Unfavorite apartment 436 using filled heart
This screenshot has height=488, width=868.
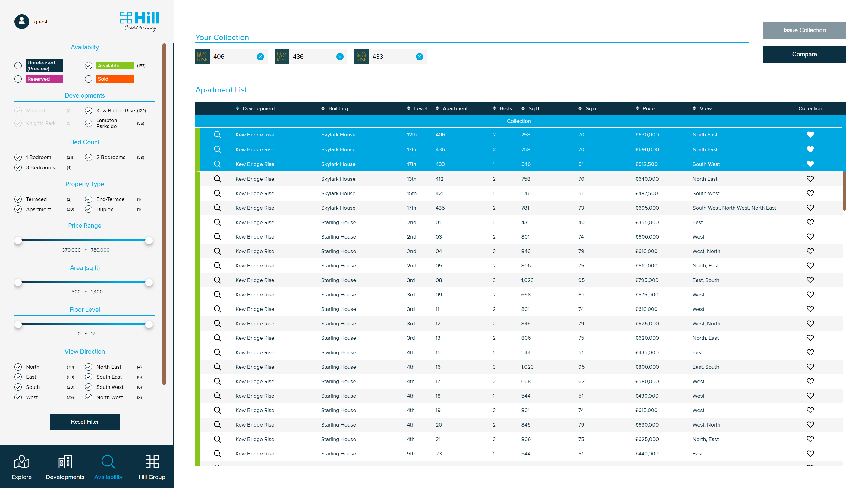click(810, 149)
